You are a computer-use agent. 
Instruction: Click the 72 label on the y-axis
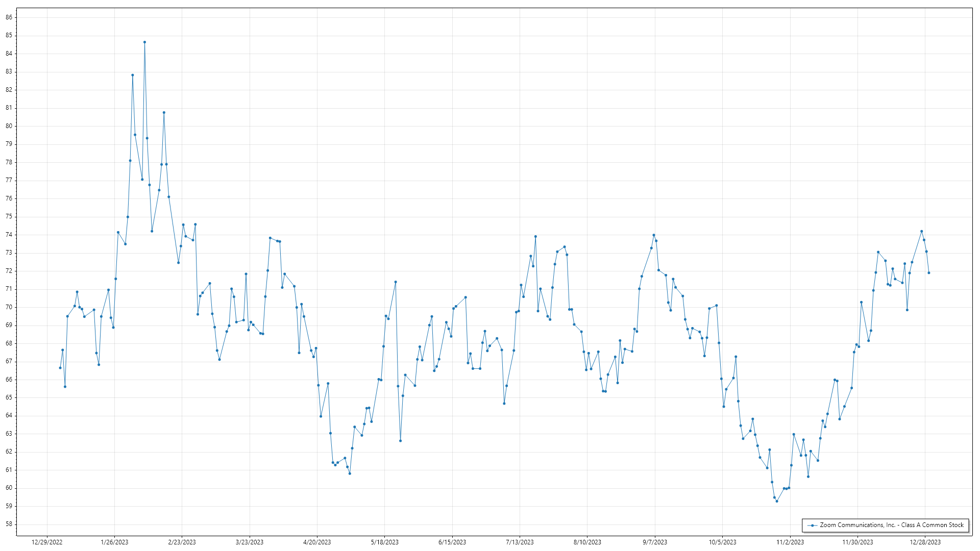coord(9,271)
